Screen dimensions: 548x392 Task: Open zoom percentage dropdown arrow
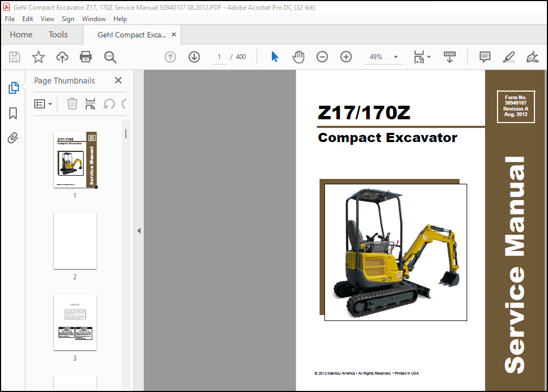396,57
